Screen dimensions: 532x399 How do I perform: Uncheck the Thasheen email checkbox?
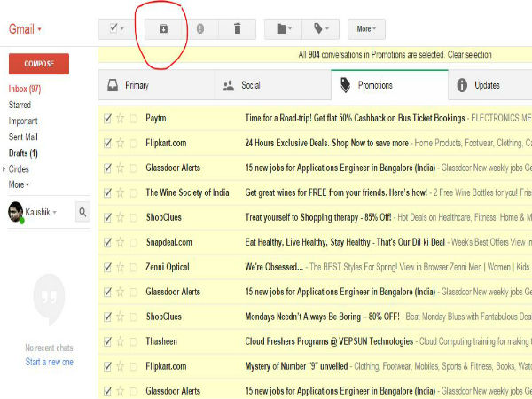(x=107, y=341)
